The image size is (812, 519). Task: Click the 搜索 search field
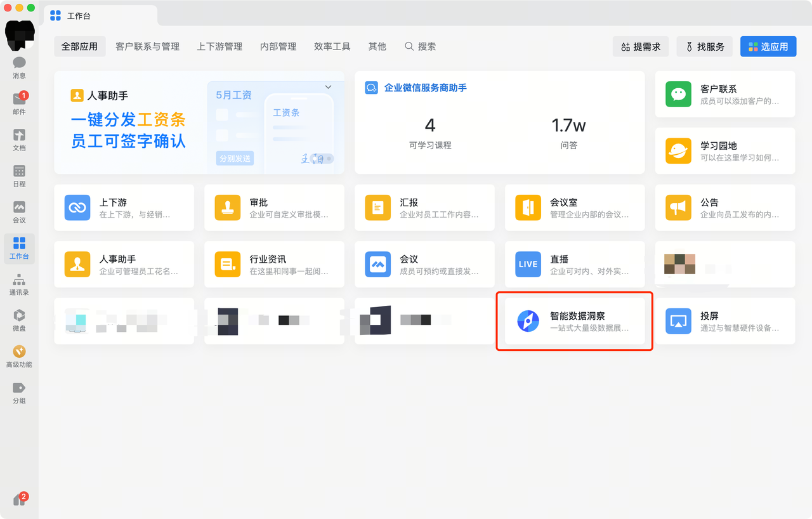[421, 46]
